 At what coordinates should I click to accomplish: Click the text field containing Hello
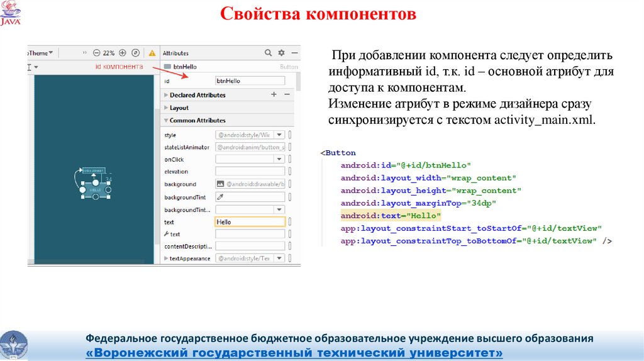[x=250, y=222]
